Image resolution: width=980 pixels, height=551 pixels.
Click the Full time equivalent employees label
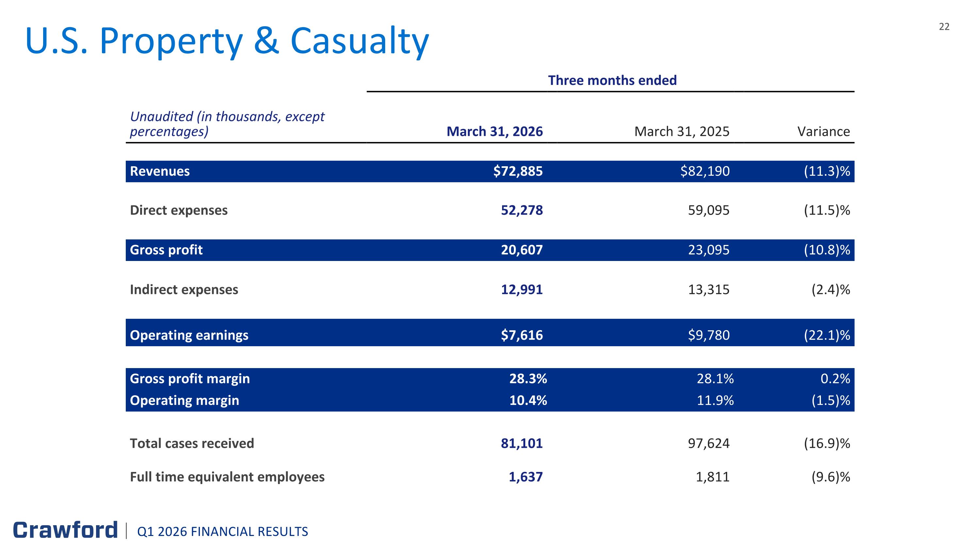[x=227, y=477]
